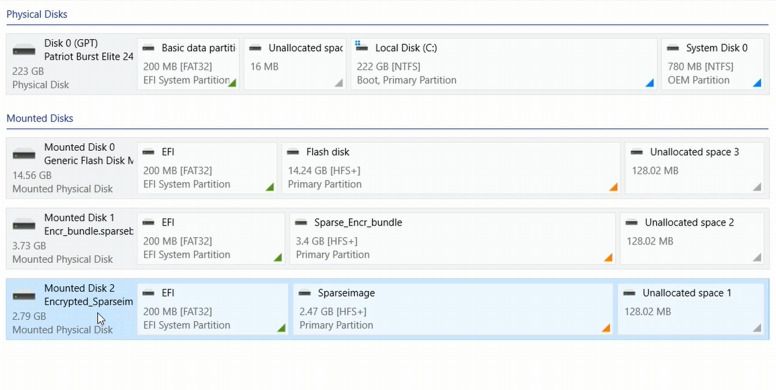The height and width of the screenshot is (390, 776).
Task: Click the Sparse_Encr_bundle partition icon
Action: click(301, 223)
